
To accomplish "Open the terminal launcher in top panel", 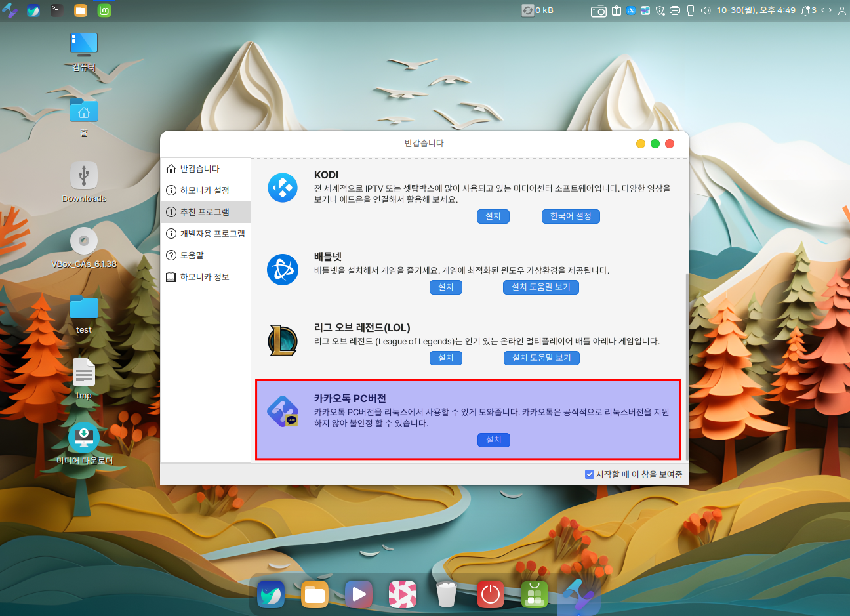I will click(x=57, y=10).
